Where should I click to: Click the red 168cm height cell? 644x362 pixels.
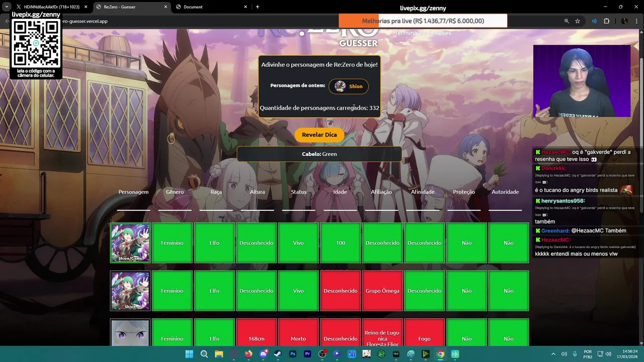[x=257, y=332]
